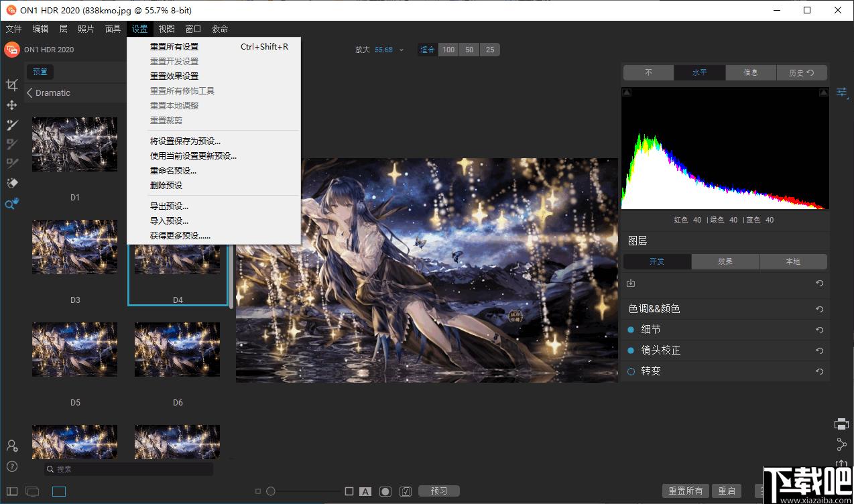Open the print icon on right sidebar

pyautogui.click(x=841, y=424)
